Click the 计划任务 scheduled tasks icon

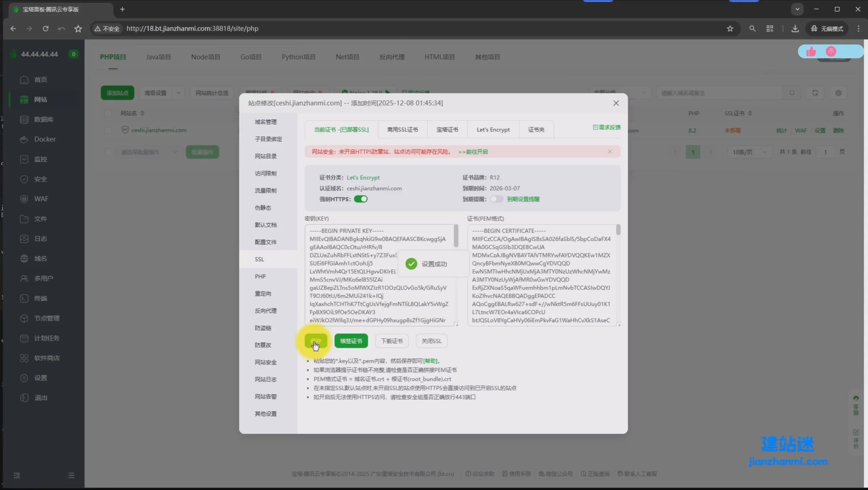point(24,338)
